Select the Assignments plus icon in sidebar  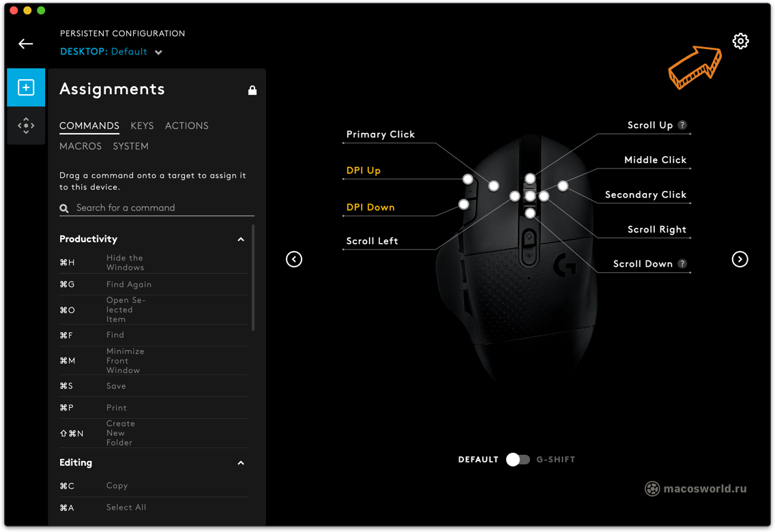[26, 87]
